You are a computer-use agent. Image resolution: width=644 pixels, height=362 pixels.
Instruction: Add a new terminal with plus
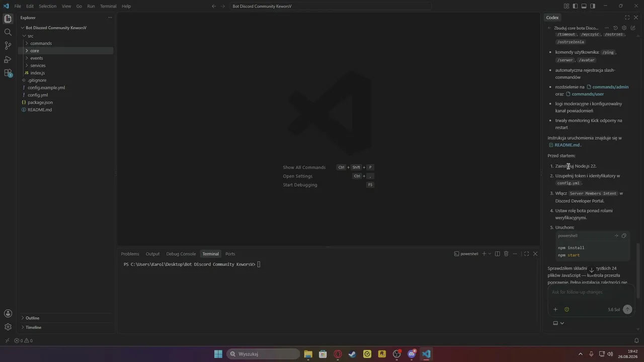484,254
